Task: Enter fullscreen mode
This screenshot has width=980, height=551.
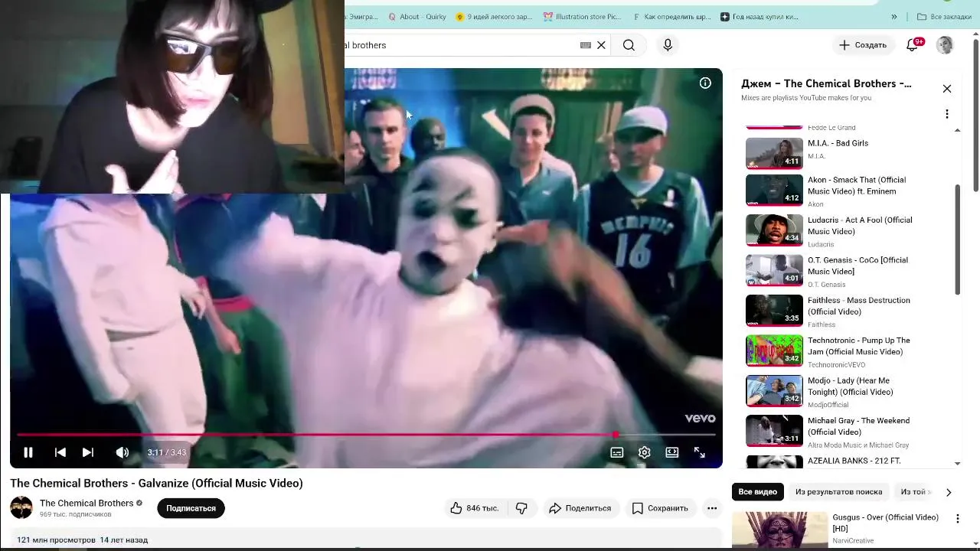Action: (x=700, y=452)
